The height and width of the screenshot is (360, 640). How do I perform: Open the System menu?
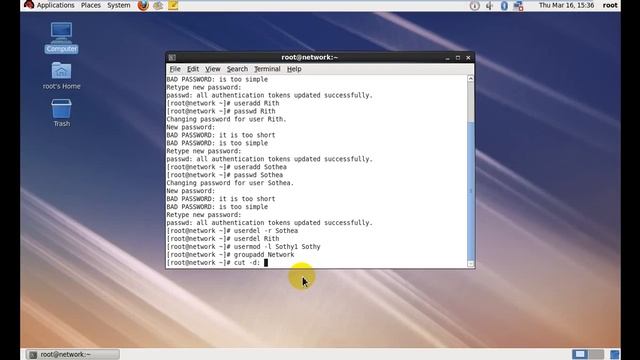(x=119, y=5)
